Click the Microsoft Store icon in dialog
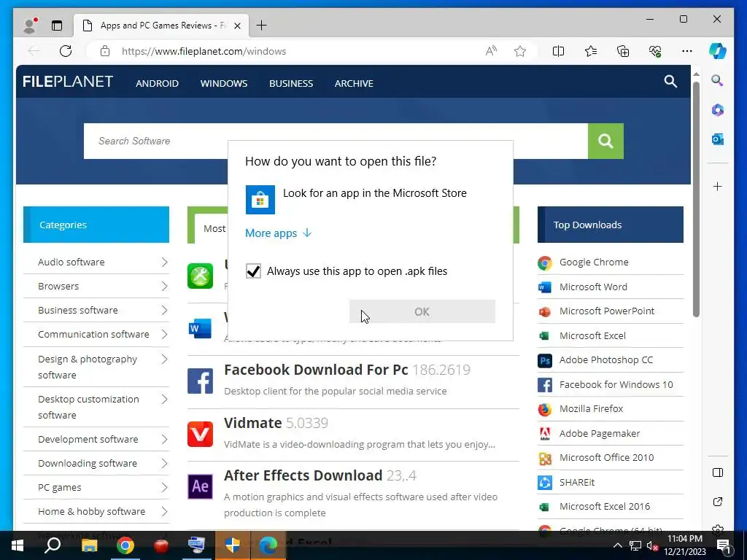 [x=260, y=200]
